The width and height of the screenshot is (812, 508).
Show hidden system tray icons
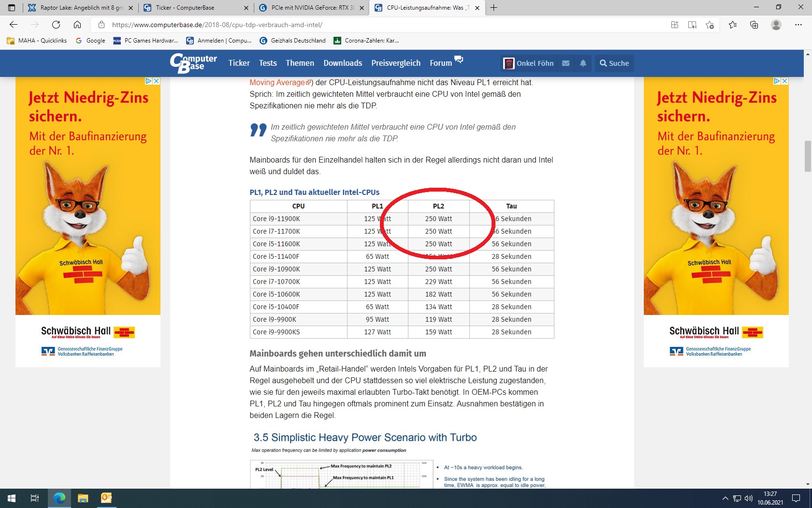coord(725,498)
